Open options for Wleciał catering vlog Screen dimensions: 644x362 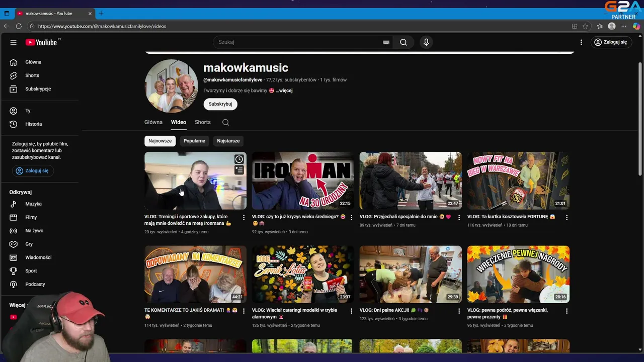click(351, 311)
